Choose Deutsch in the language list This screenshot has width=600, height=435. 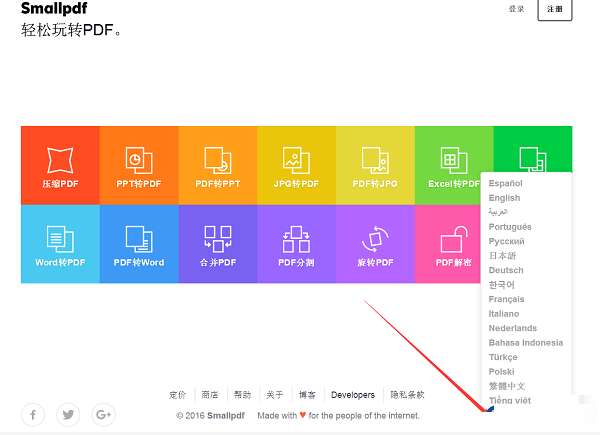506,270
